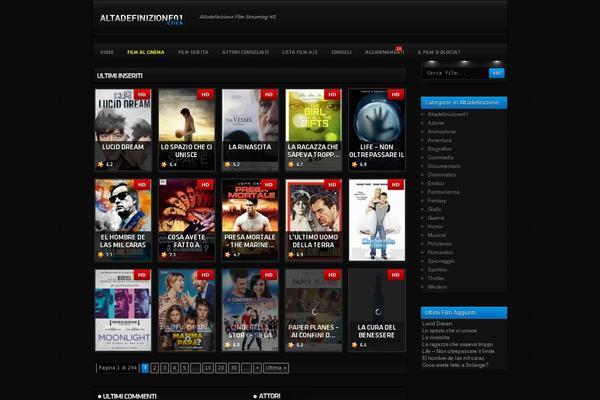Open the El Hombre de las Mil Caras poster
The height and width of the screenshot is (400, 600).
(123, 220)
